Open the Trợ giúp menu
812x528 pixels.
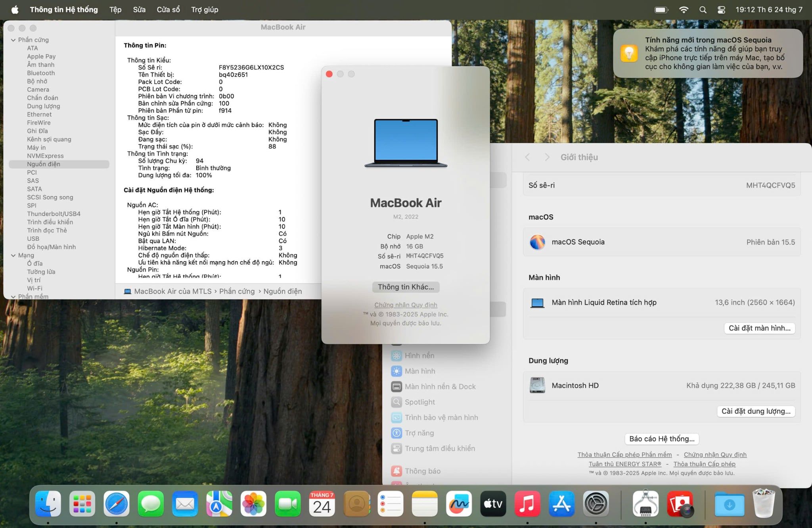(x=205, y=10)
